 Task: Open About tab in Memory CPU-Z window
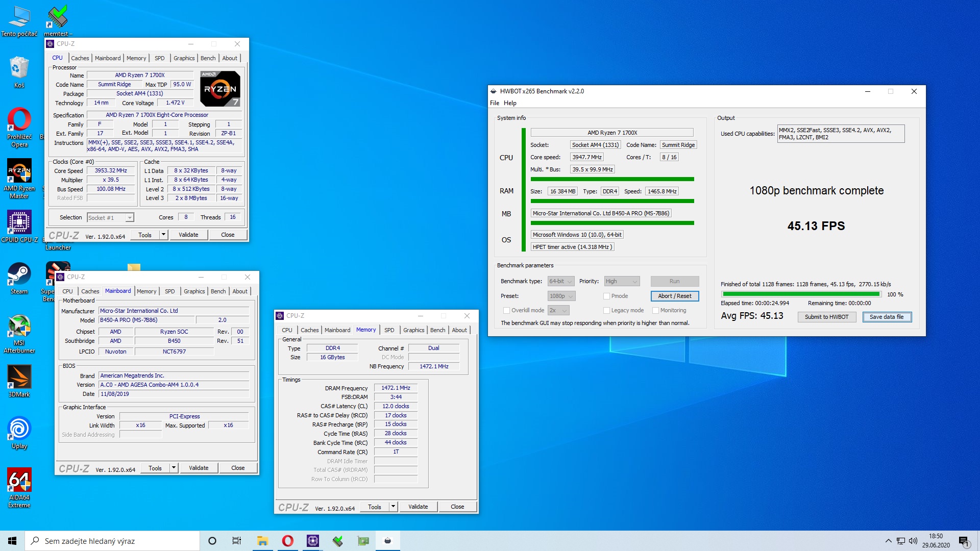(x=459, y=330)
